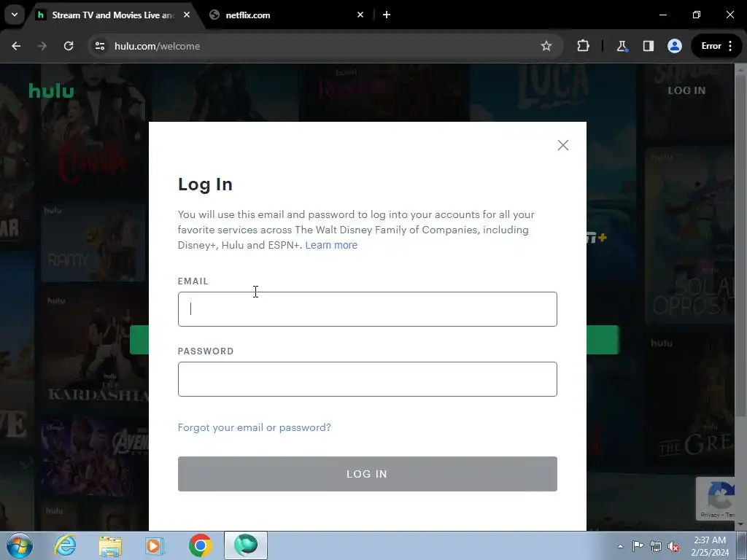Close the Hulu tab

click(x=187, y=15)
